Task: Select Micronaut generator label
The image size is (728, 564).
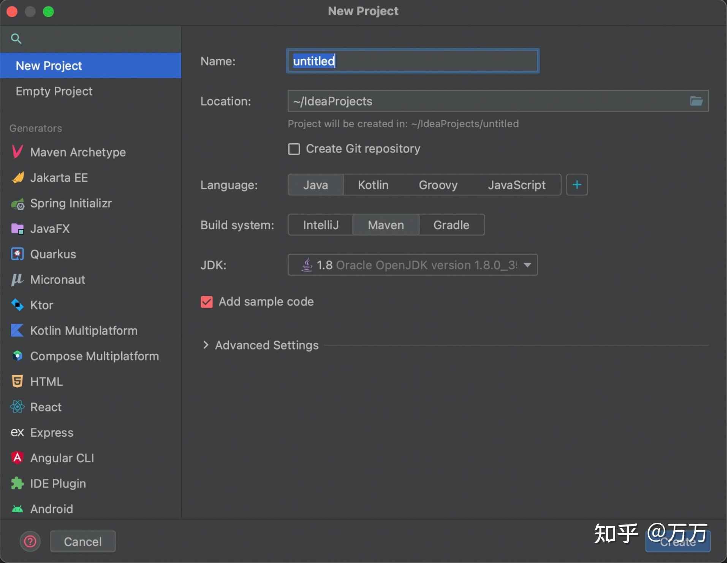Action: point(58,280)
